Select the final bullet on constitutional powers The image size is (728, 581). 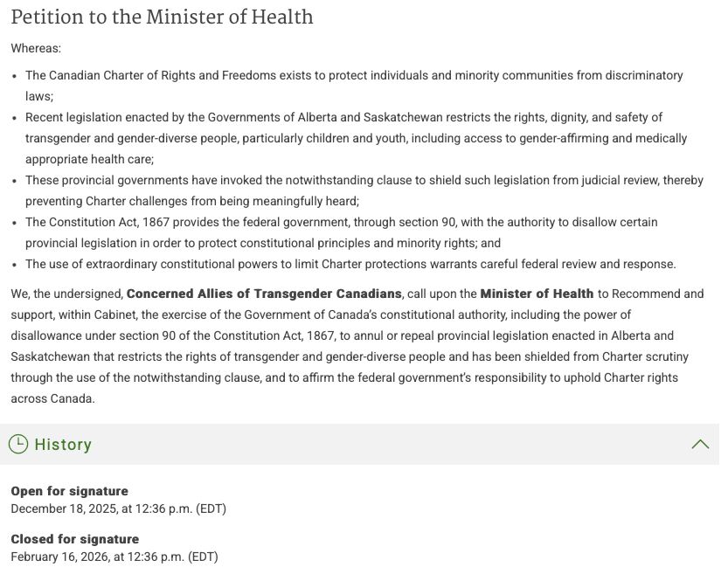coord(350,263)
